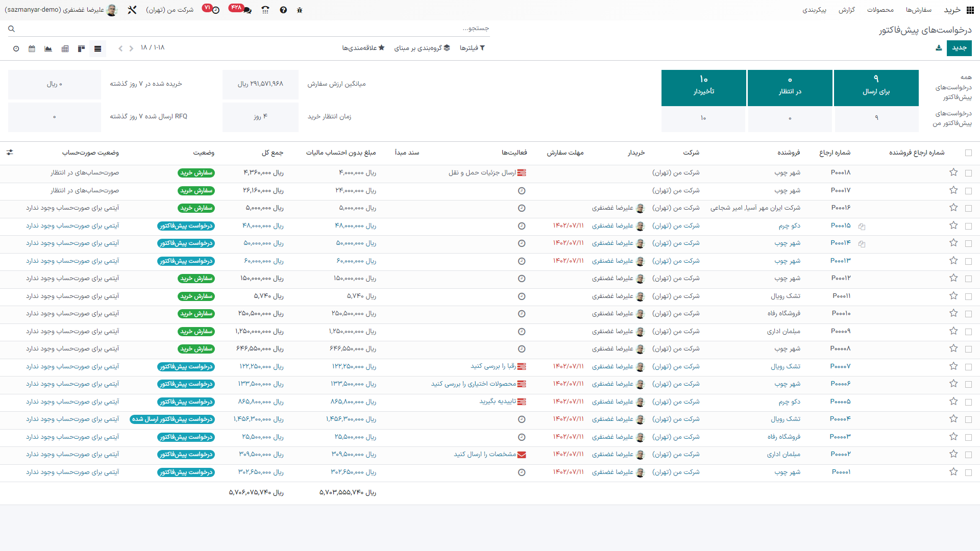The height and width of the screenshot is (551, 980).
Task: Click the New button
Action: click(959, 48)
